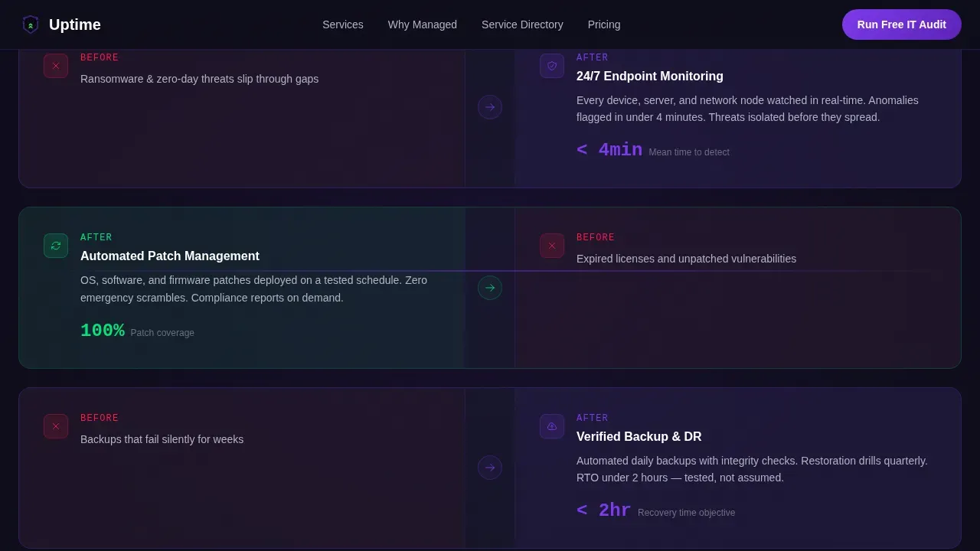Click 'Recovery time objective' label

pyautogui.click(x=687, y=513)
